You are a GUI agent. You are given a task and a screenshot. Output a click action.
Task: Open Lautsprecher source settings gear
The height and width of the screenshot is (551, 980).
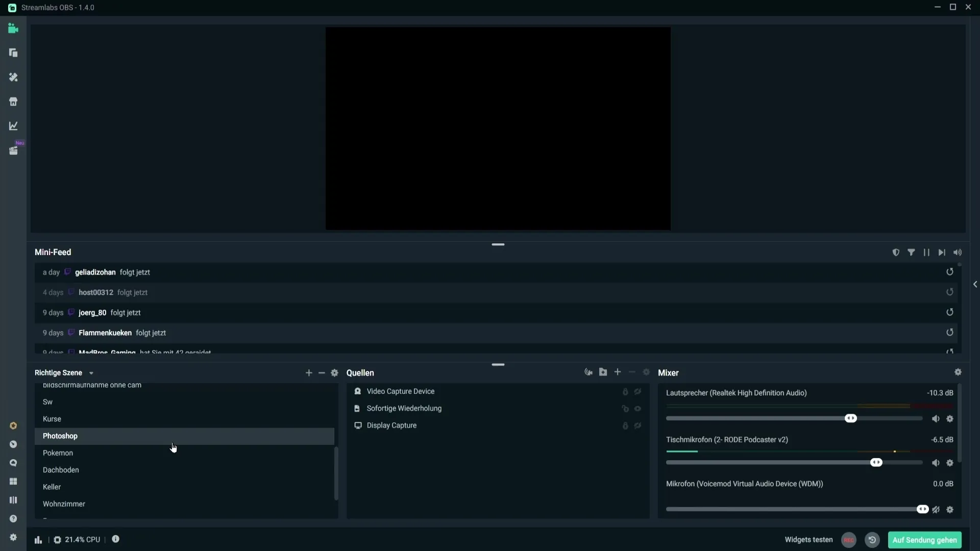click(x=950, y=419)
